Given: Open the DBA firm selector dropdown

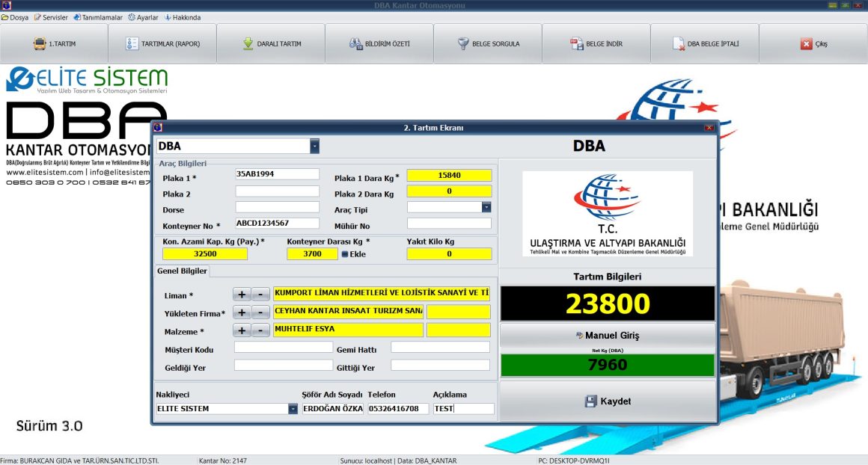Looking at the screenshot, I should click(x=314, y=145).
